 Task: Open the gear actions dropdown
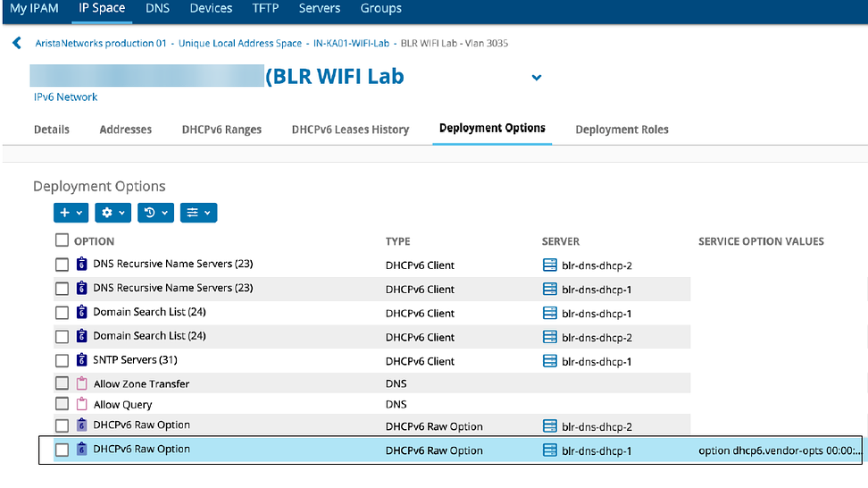point(113,213)
